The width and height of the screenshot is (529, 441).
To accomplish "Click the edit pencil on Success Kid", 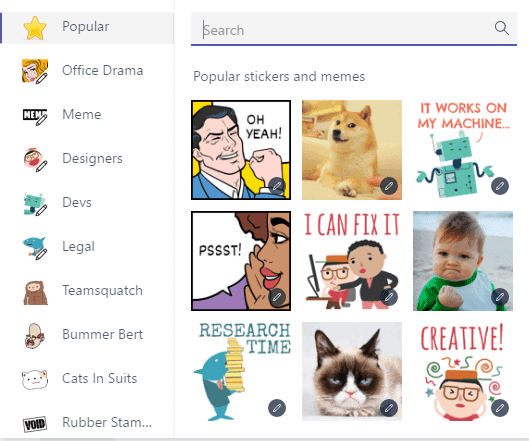I will coord(500,297).
